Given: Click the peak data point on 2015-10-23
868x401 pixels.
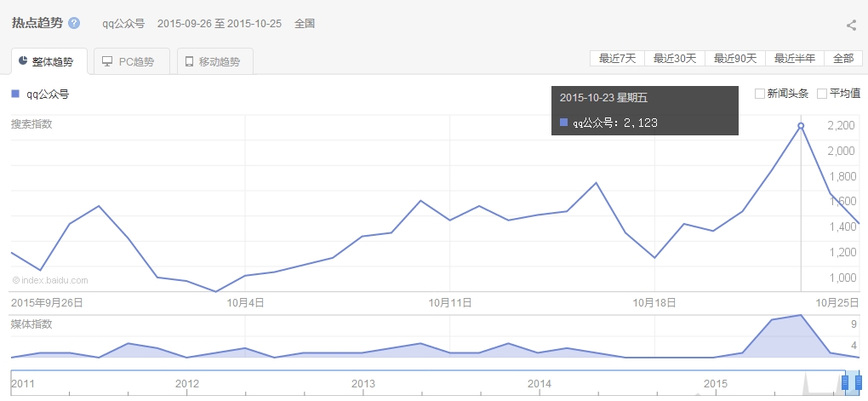Looking at the screenshot, I should [801, 126].
